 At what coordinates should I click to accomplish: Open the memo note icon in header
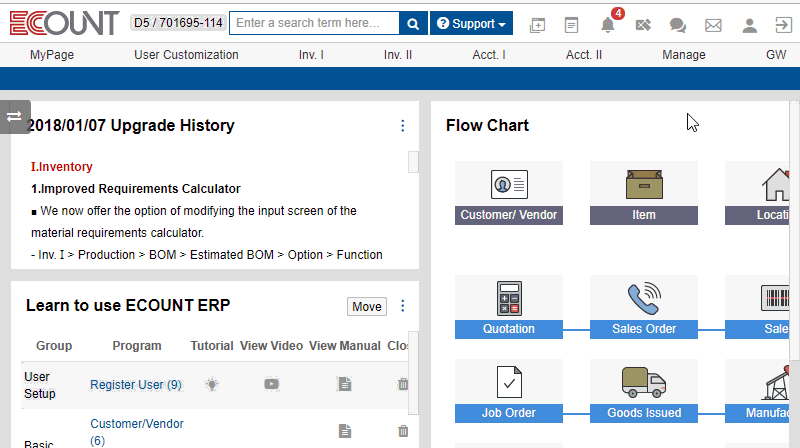point(571,24)
